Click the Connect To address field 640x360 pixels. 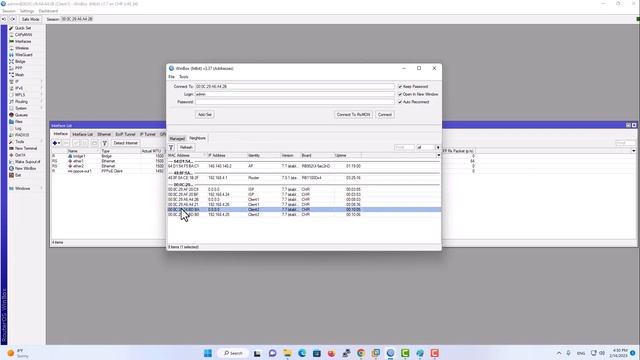pyautogui.click(x=295, y=87)
